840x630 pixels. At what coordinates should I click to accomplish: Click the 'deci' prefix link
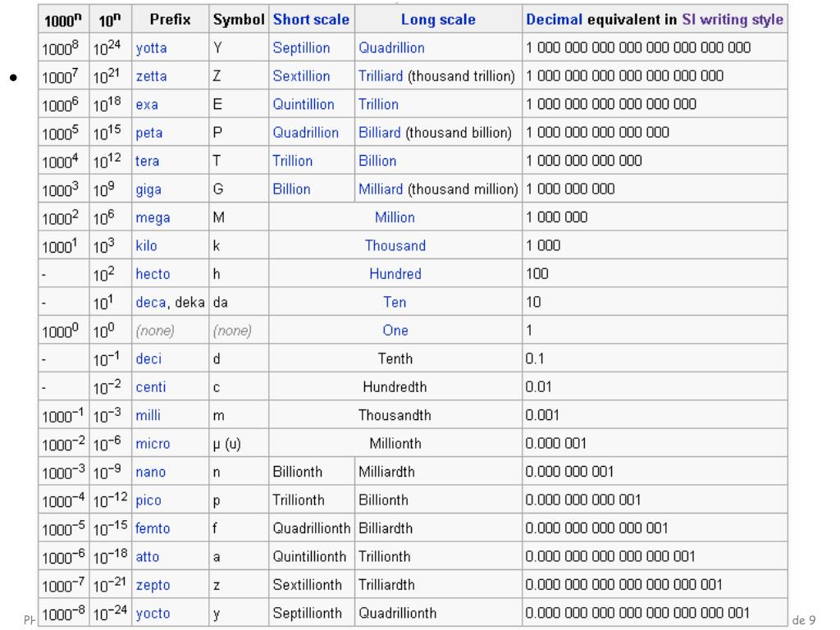pos(148,358)
